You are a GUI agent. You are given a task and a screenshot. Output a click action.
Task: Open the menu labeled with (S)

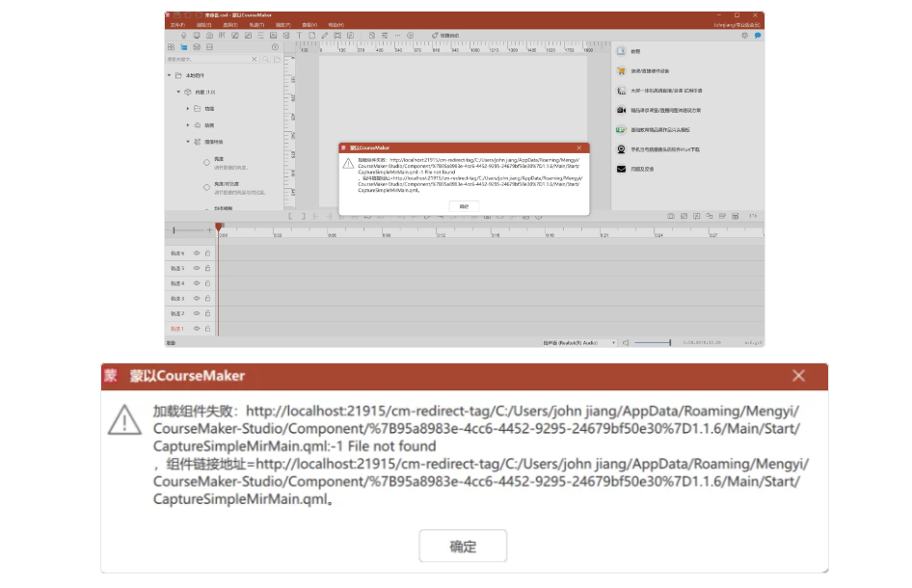tap(230, 25)
